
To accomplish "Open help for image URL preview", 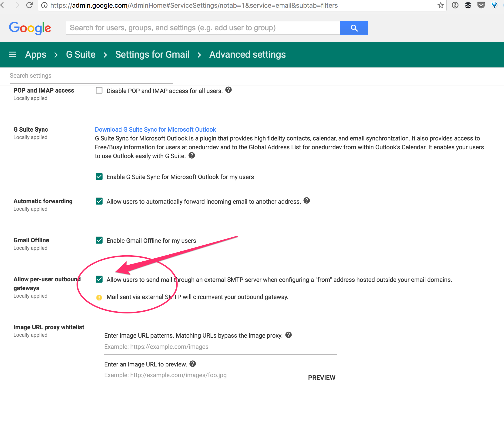I will pyautogui.click(x=193, y=364).
